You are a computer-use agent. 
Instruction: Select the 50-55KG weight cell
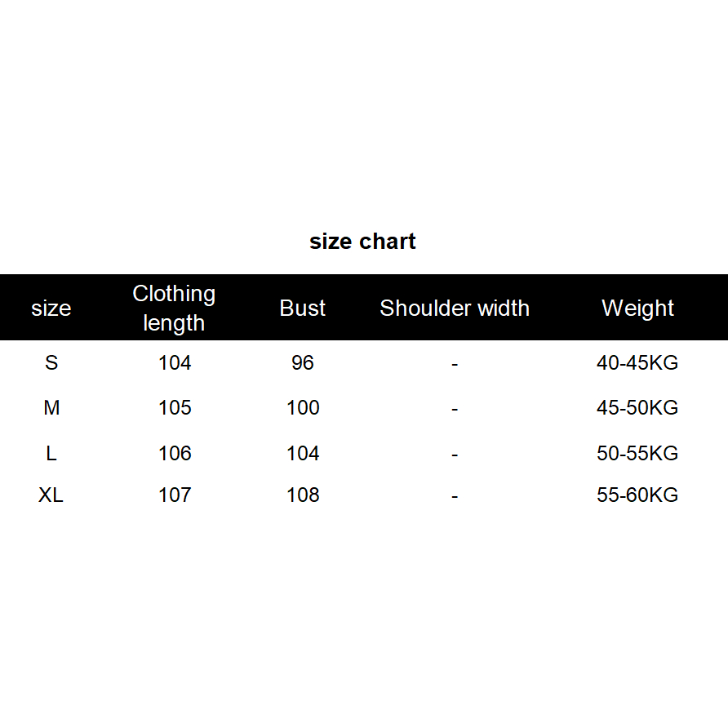pyautogui.click(x=637, y=453)
